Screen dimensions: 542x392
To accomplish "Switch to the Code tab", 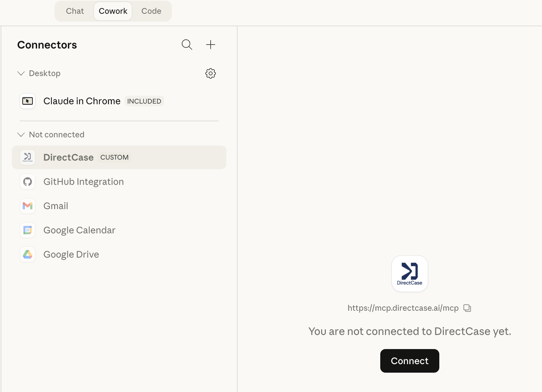I will 151,11.
